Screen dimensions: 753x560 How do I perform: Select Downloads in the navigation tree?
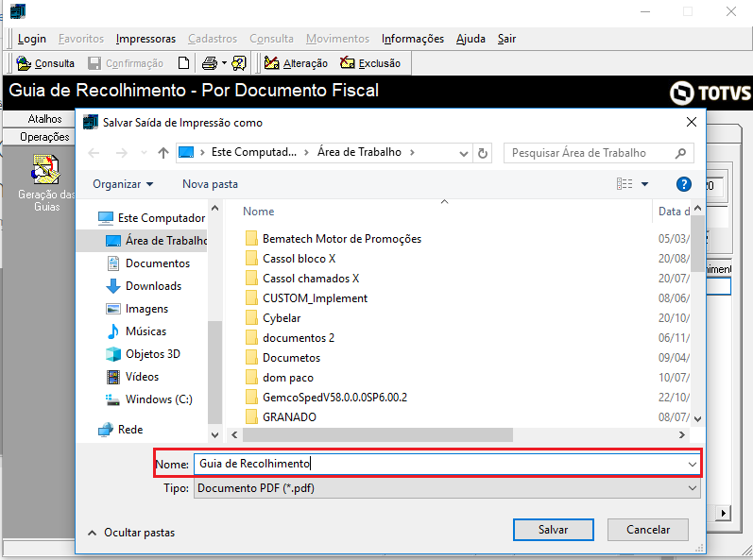(x=144, y=286)
